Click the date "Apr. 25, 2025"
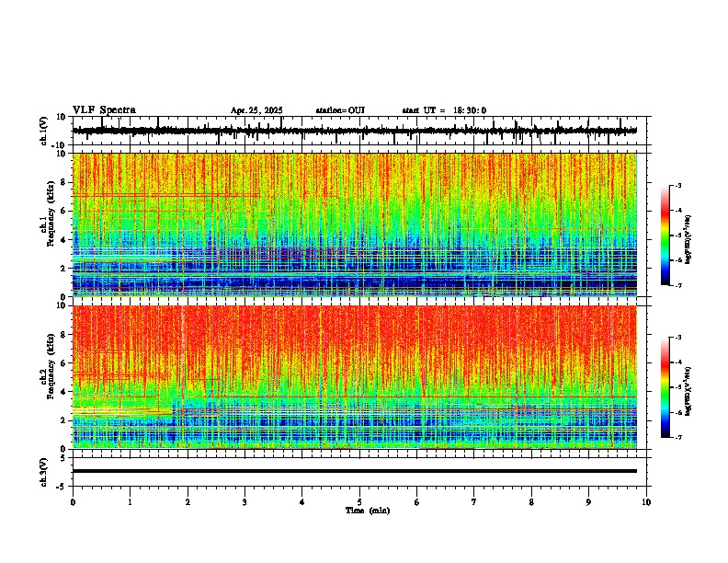Image resolution: width=728 pixels, height=563 pixels. 256,110
